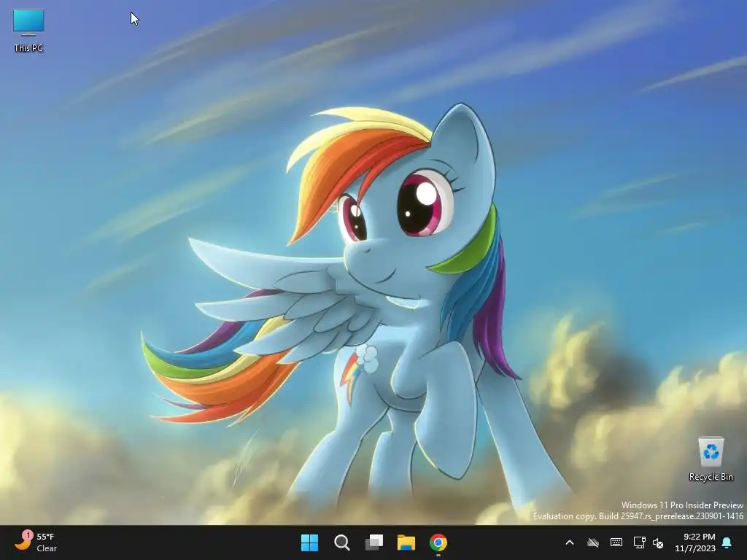Launch File Explorer from taskbar
This screenshot has height=560, width=747.
(406, 542)
